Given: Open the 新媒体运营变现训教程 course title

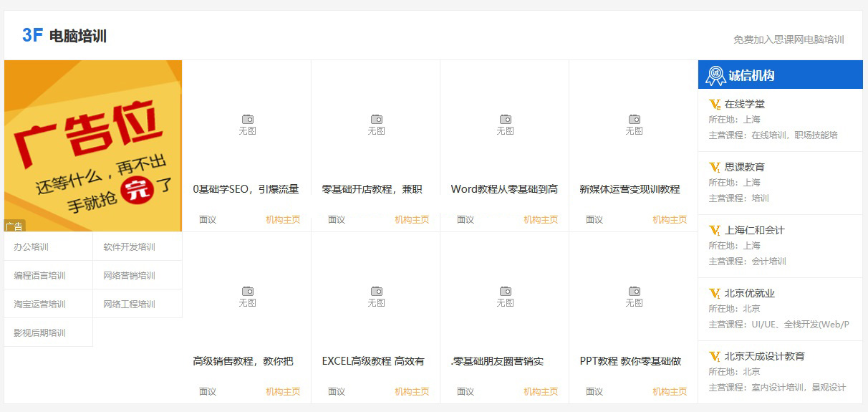Looking at the screenshot, I should coord(630,190).
